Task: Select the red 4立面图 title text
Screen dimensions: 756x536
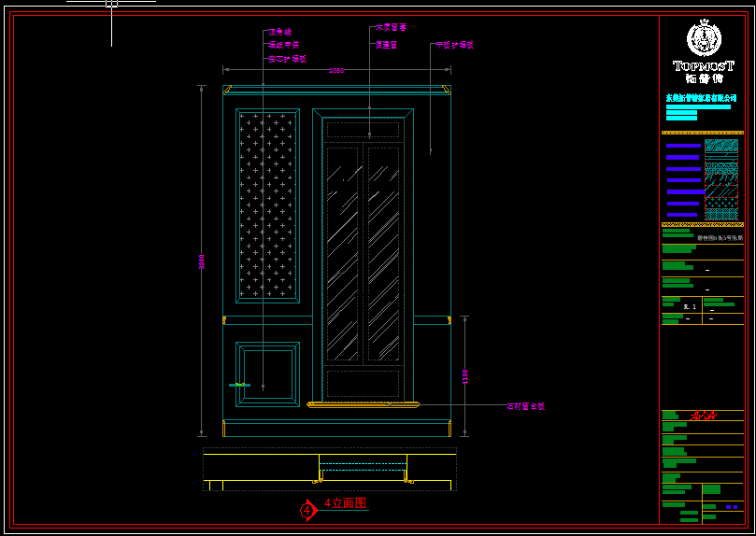Action: tap(345, 503)
